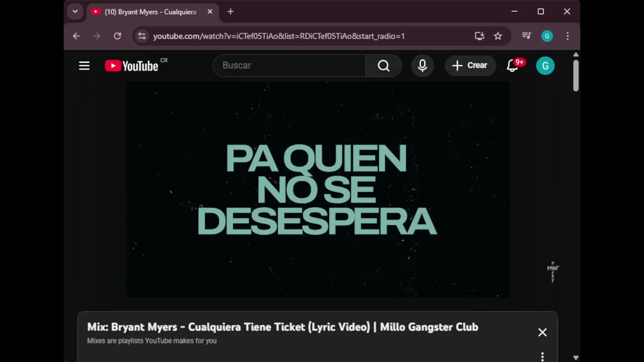Minimize the Chrome window
Screen dimensions: 644x362
click(x=514, y=12)
